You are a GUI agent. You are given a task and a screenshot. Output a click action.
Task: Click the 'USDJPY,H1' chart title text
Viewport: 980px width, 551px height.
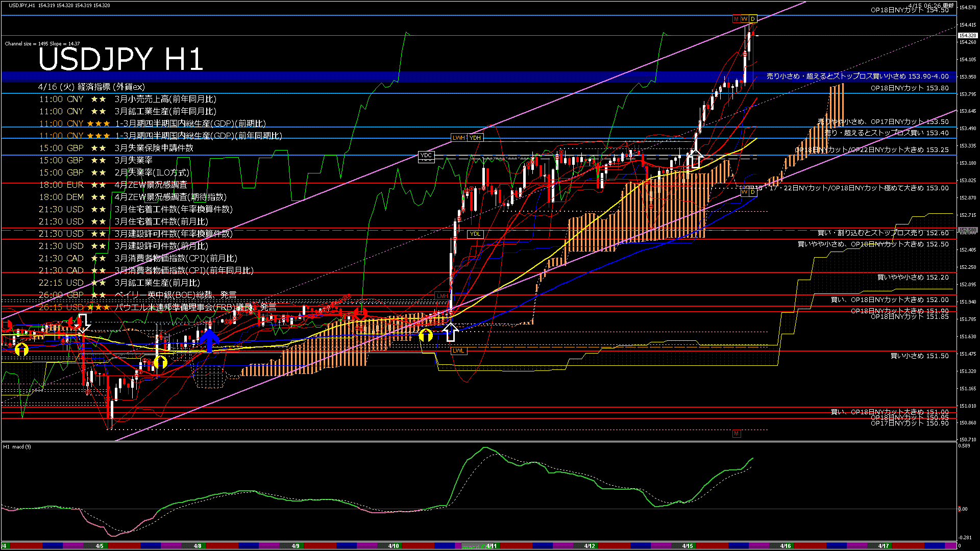point(21,5)
